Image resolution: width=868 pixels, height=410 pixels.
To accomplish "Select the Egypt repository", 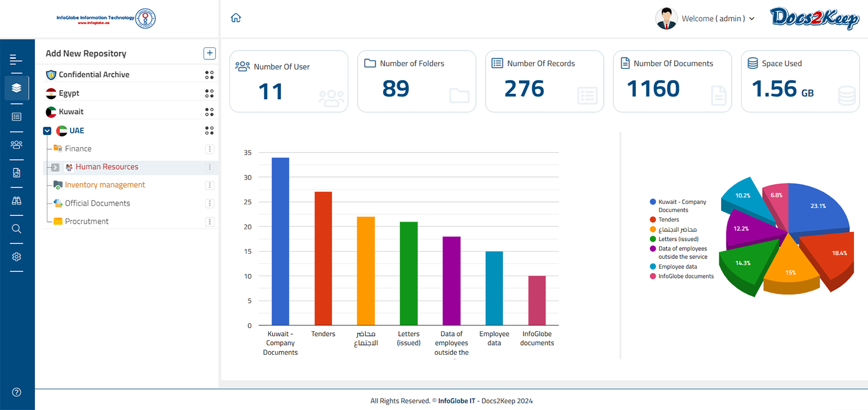I will 69,93.
